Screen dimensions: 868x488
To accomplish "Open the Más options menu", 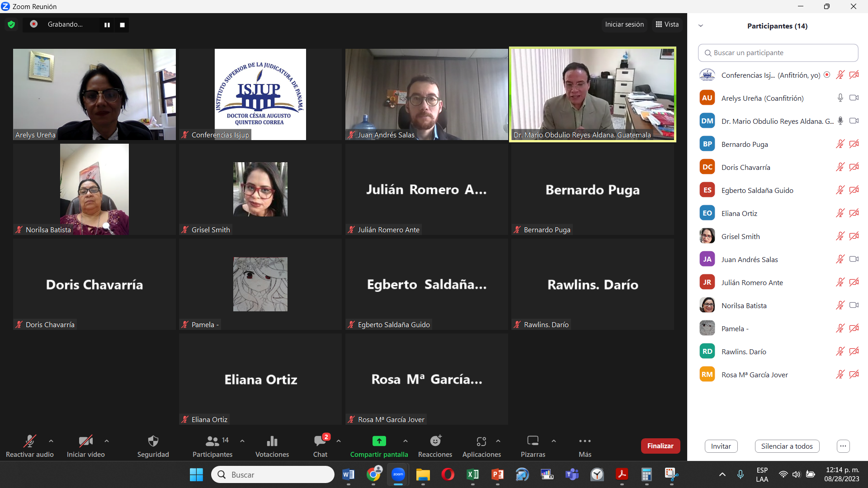I will tap(585, 446).
